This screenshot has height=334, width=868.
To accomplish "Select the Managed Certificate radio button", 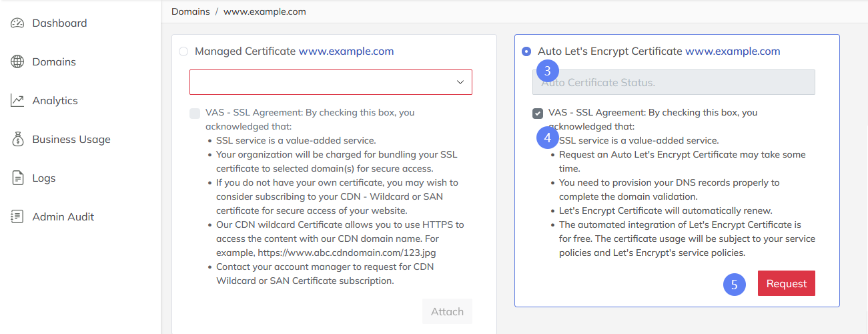I will coord(183,51).
